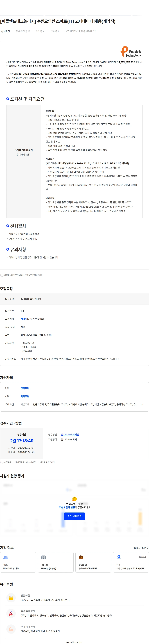Click the 서울 강남구 삼성로 534 address
The width and height of the screenshot is (149, 644).
131,568
